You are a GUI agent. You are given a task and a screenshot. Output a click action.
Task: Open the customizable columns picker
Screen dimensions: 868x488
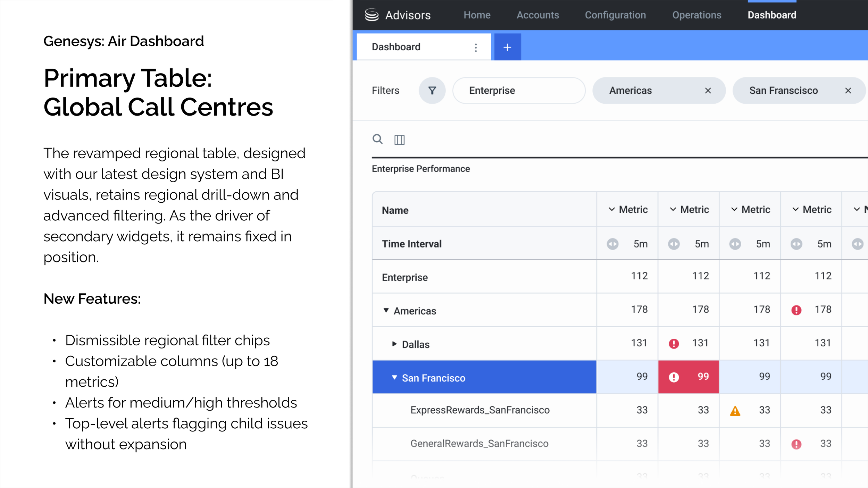(x=399, y=140)
